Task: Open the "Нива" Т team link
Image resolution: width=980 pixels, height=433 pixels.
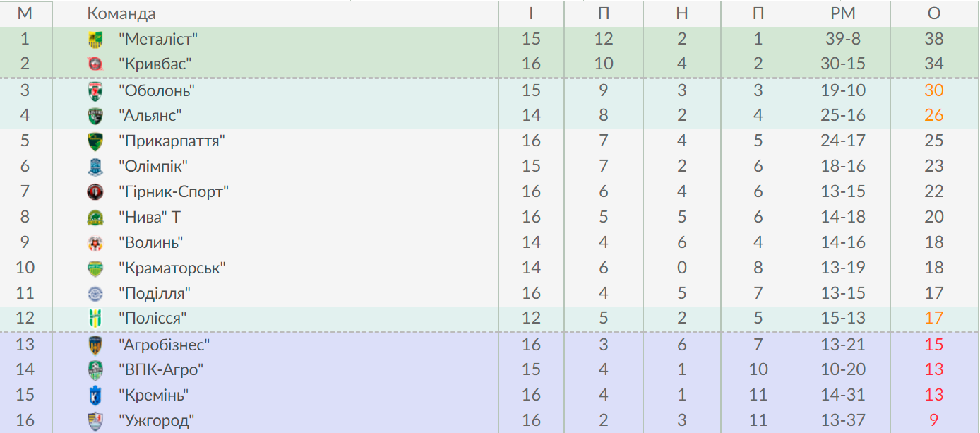Action: coord(149,218)
